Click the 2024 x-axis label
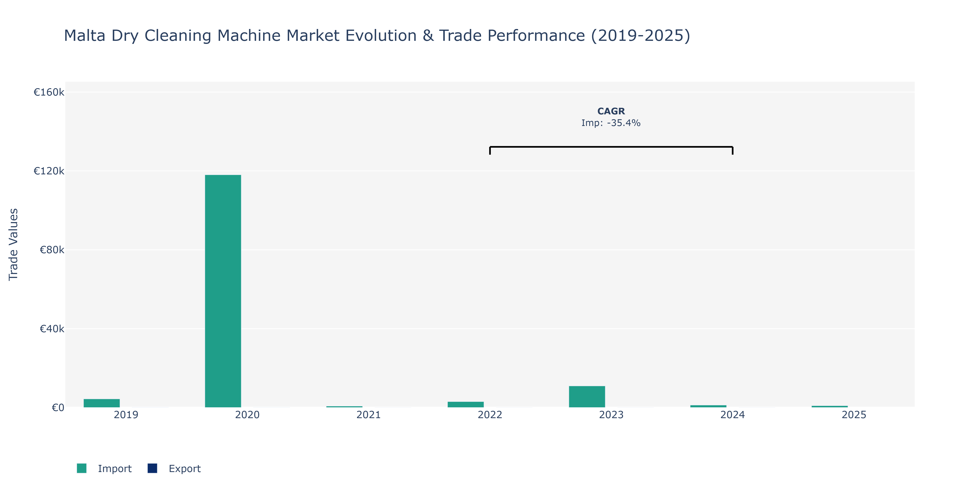The image size is (980, 490). click(x=733, y=415)
